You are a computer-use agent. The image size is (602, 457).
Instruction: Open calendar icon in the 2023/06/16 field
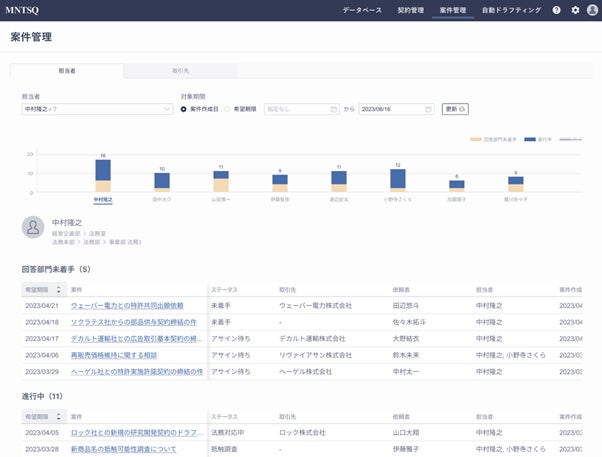(x=428, y=108)
